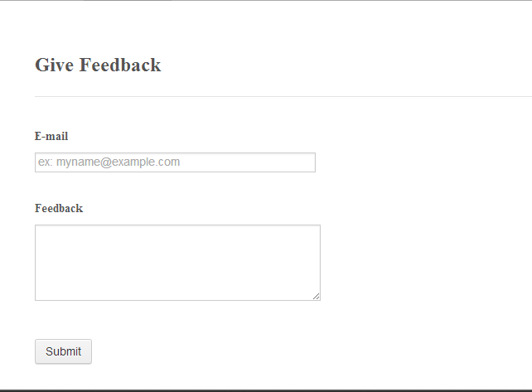The image size is (532, 392).
Task: Click the Give Feedback heading
Action: [98, 65]
